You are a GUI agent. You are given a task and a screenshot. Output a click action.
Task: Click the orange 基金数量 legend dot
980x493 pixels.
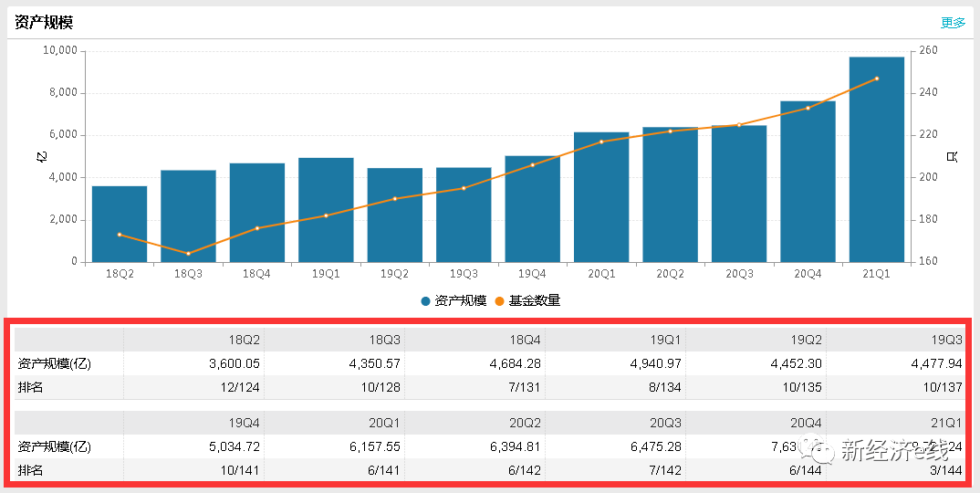pos(499,301)
